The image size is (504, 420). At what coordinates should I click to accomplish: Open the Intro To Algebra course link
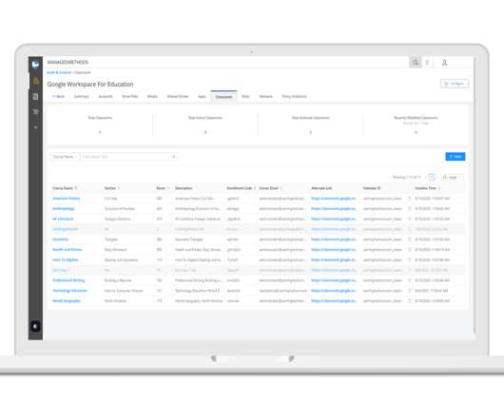click(x=66, y=259)
